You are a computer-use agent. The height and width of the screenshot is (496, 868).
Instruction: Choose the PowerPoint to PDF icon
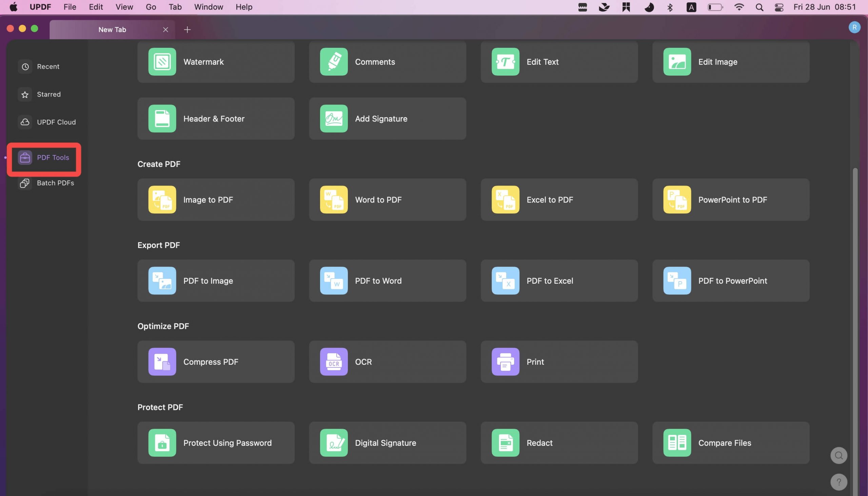click(677, 199)
